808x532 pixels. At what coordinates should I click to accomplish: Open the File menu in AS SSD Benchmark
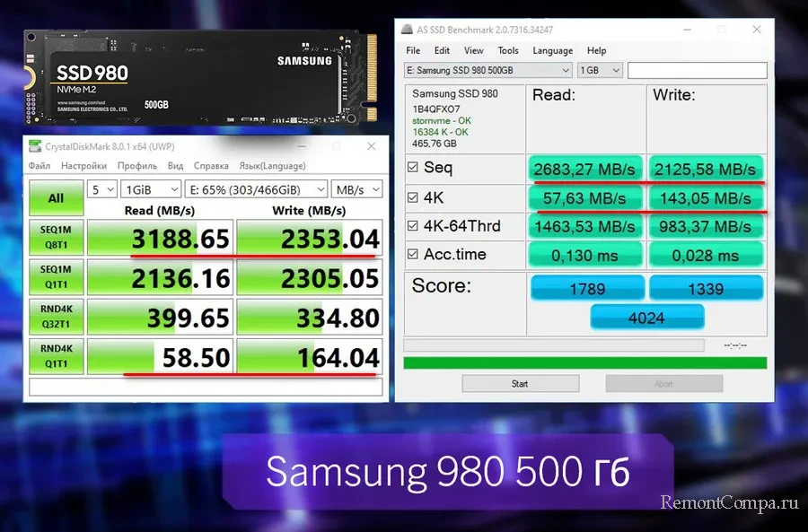(x=413, y=50)
